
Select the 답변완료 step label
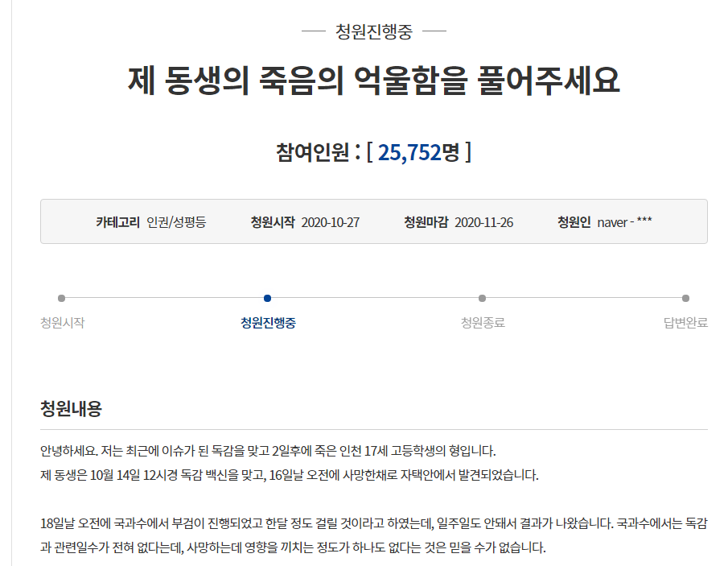pos(685,323)
